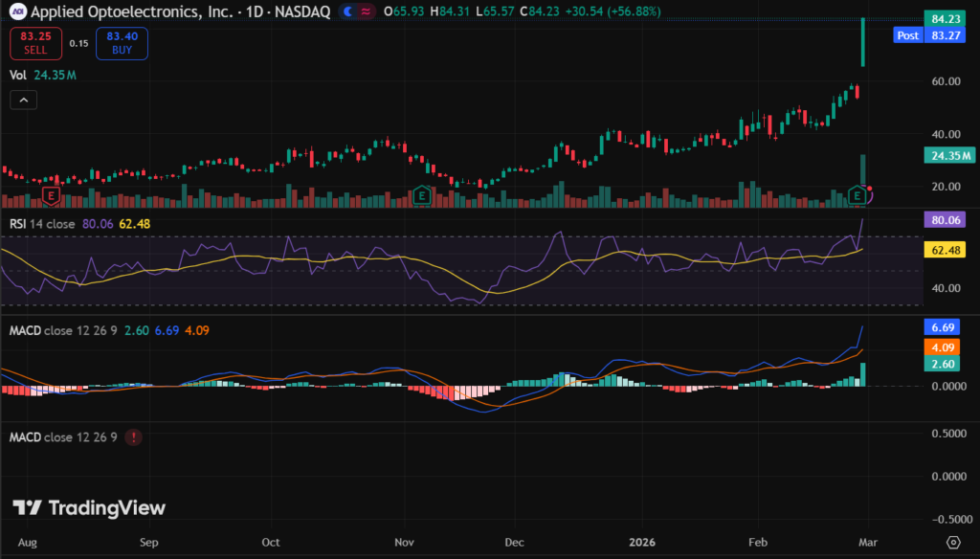
Task: Select the Vol volume indicator legend
Action: click(x=18, y=74)
